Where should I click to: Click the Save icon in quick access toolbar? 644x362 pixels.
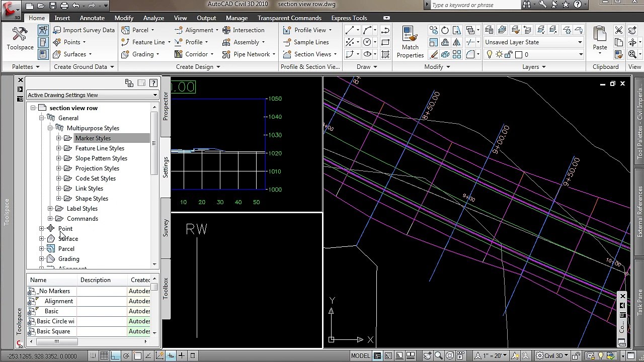pos(53,6)
